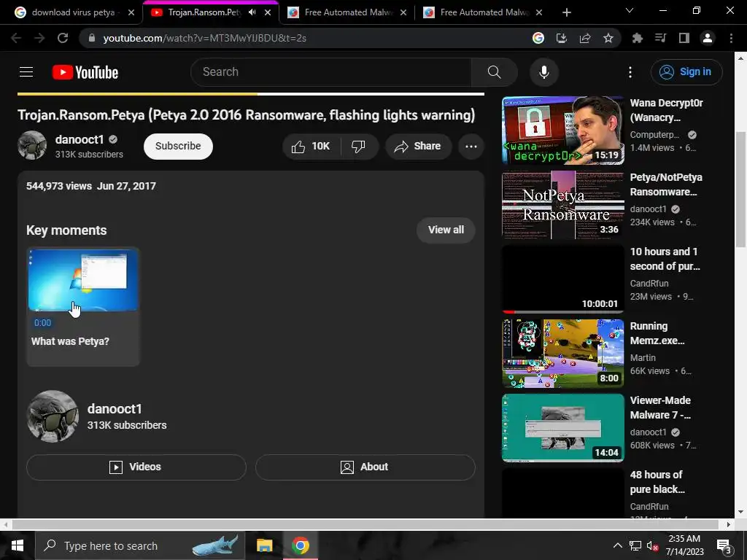
Task: Open YouTube settings three-dot menu
Action: tap(630, 72)
